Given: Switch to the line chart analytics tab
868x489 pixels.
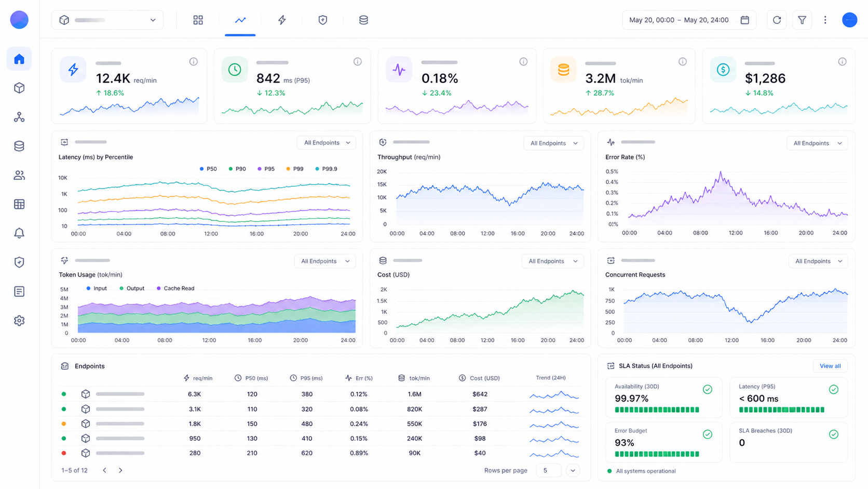Looking at the screenshot, I should click(x=240, y=20).
